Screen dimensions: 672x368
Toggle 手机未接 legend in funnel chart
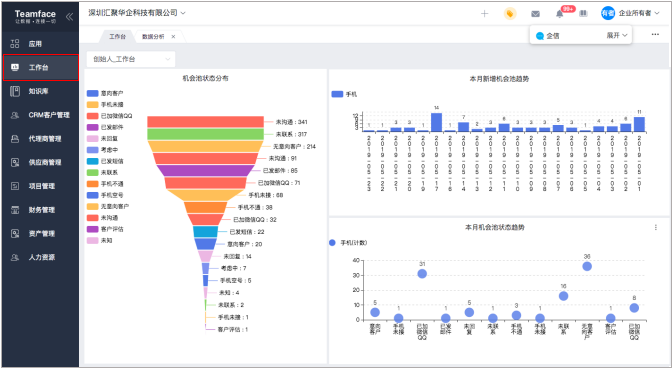click(x=105, y=105)
